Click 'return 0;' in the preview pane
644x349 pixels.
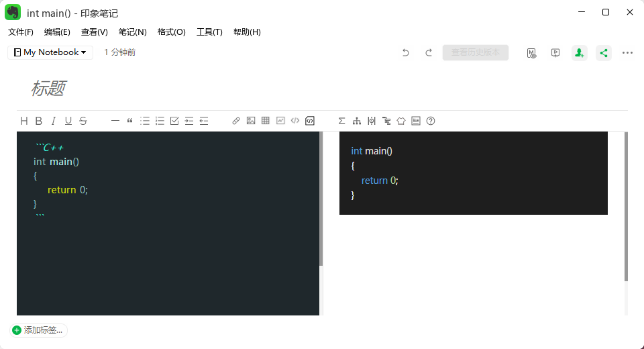pyautogui.click(x=380, y=181)
